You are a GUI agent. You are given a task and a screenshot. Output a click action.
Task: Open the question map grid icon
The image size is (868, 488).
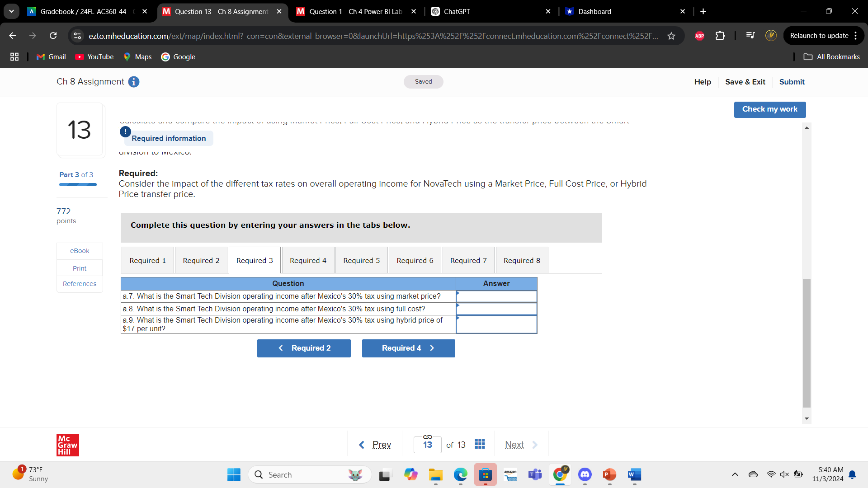coord(480,444)
